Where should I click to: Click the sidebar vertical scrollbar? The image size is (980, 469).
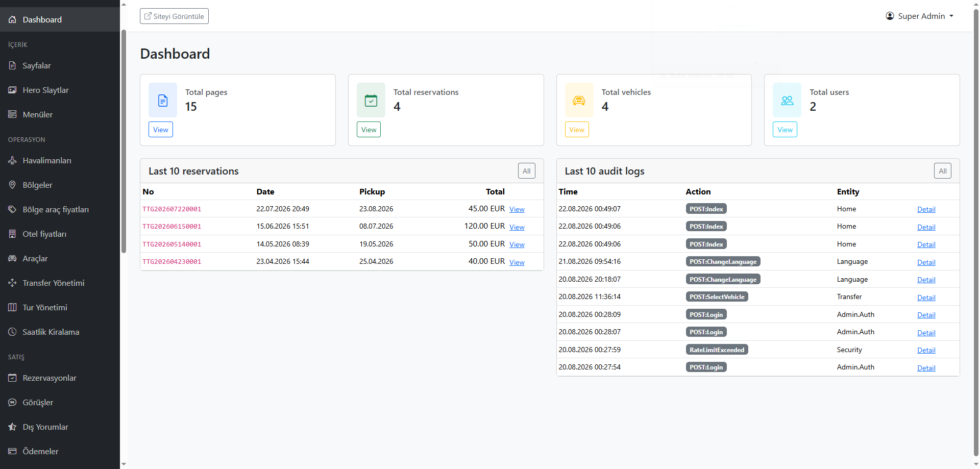(x=124, y=141)
